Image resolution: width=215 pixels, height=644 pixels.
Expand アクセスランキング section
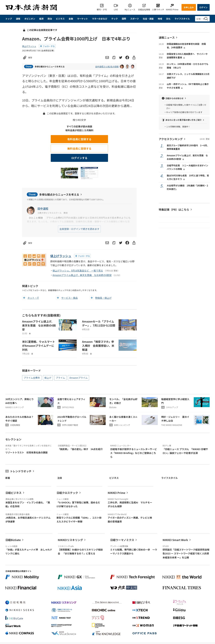tap(185, 139)
